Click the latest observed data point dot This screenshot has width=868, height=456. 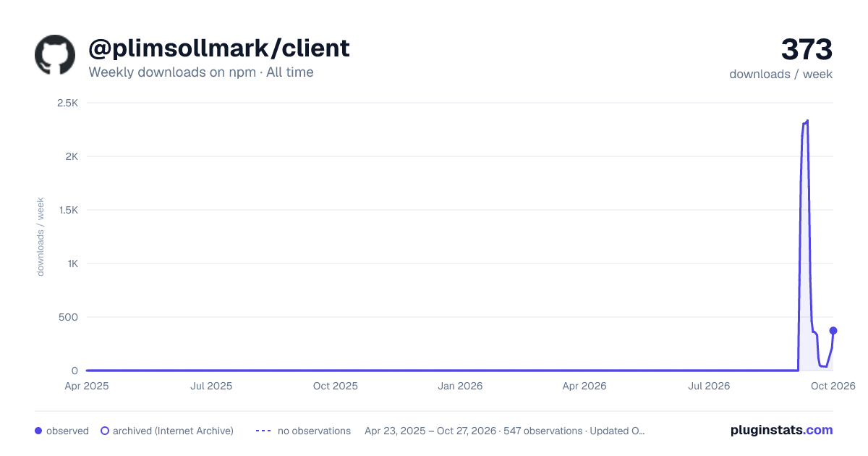coord(833,331)
